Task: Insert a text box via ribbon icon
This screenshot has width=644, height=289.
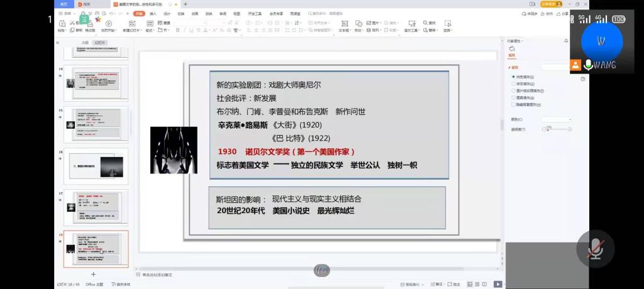Action: point(344,23)
